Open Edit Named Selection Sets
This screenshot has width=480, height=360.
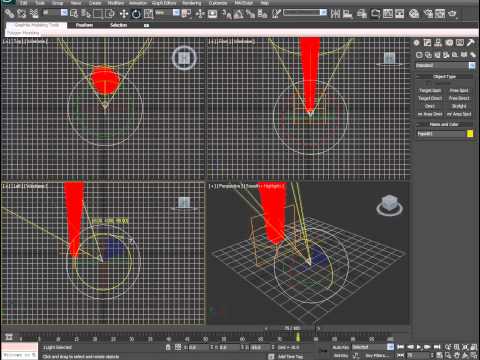[x=276, y=14]
